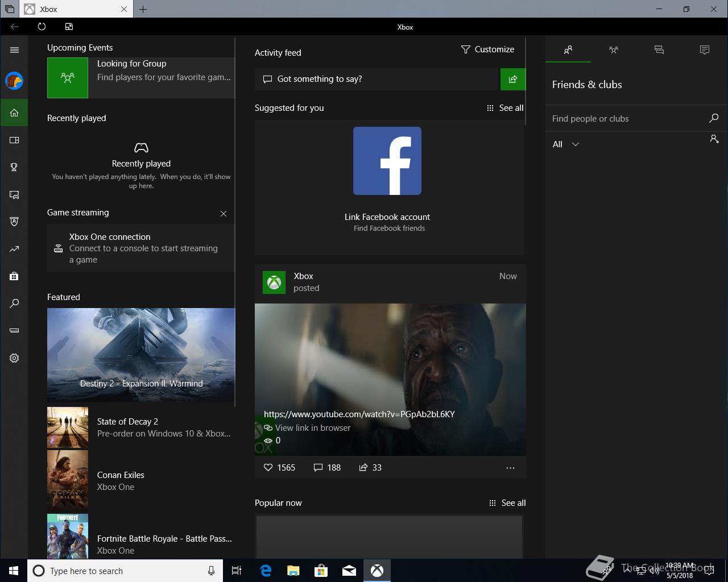
Task: Like the Xbox post with the heart icon
Action: point(268,467)
